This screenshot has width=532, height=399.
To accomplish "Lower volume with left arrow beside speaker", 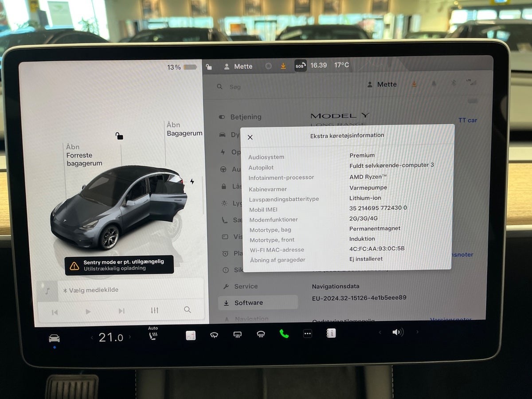I will pos(380,332).
